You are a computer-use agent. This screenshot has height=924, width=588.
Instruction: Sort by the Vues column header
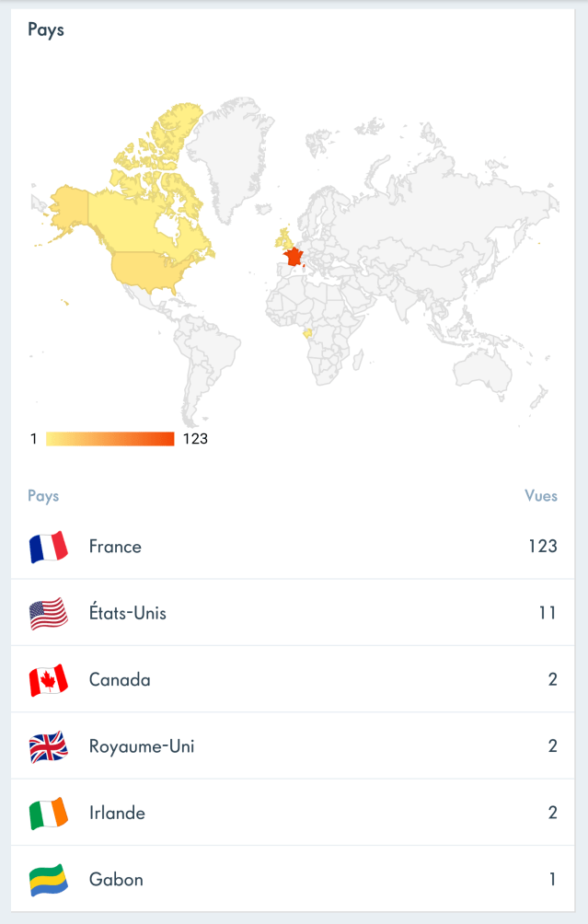coord(541,495)
